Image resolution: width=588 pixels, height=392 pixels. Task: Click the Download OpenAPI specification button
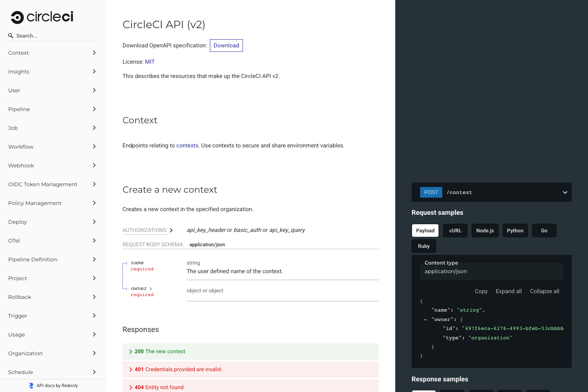[x=226, y=45]
